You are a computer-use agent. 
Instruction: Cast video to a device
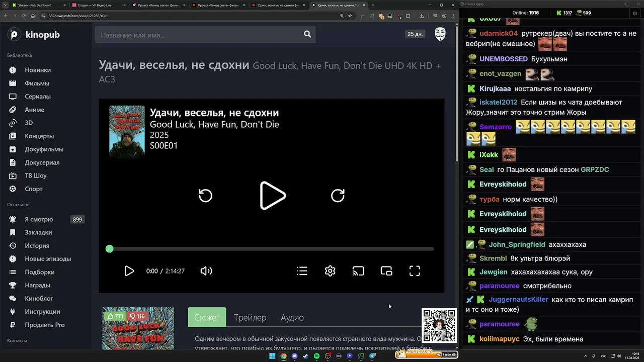358,271
